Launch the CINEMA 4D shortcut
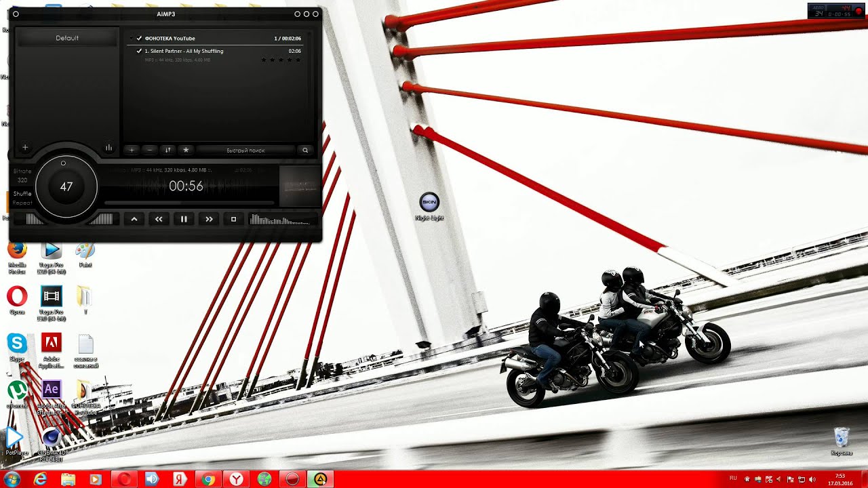Image resolution: width=868 pixels, height=488 pixels. (52, 444)
